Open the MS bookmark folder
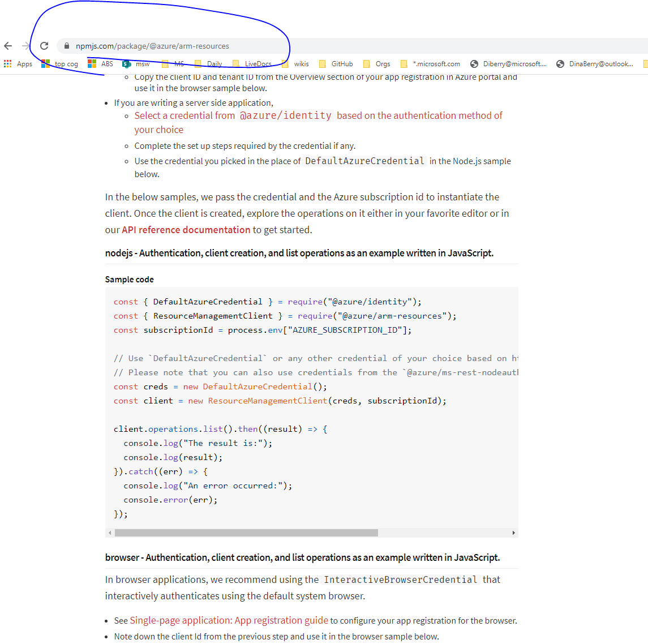This screenshot has width=648, height=644. coord(173,63)
